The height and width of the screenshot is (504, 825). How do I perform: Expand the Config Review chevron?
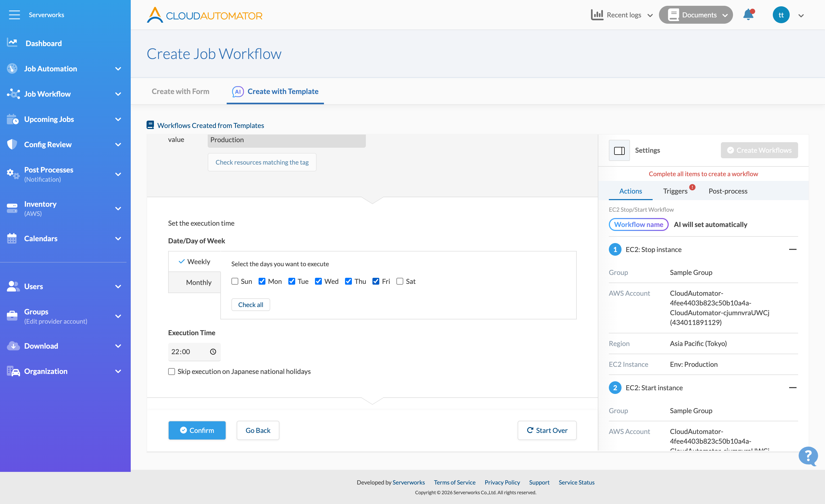[118, 145]
